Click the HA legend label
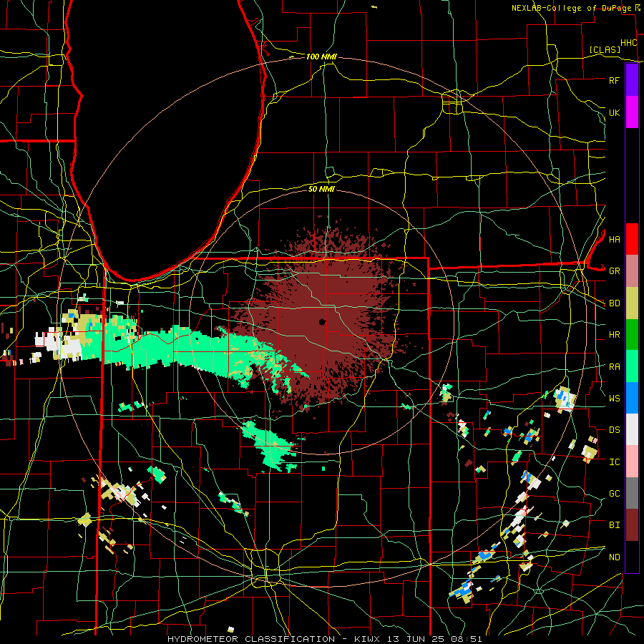644x644 pixels. point(614,240)
